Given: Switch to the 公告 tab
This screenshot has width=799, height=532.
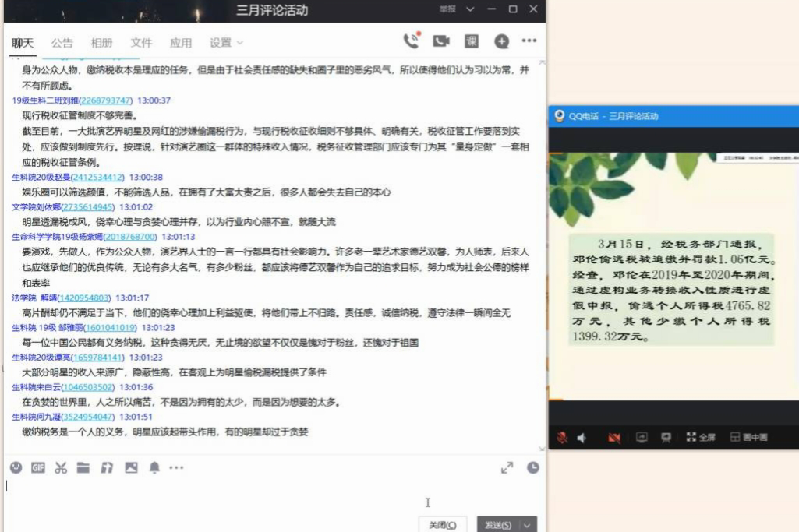Looking at the screenshot, I should [x=62, y=43].
